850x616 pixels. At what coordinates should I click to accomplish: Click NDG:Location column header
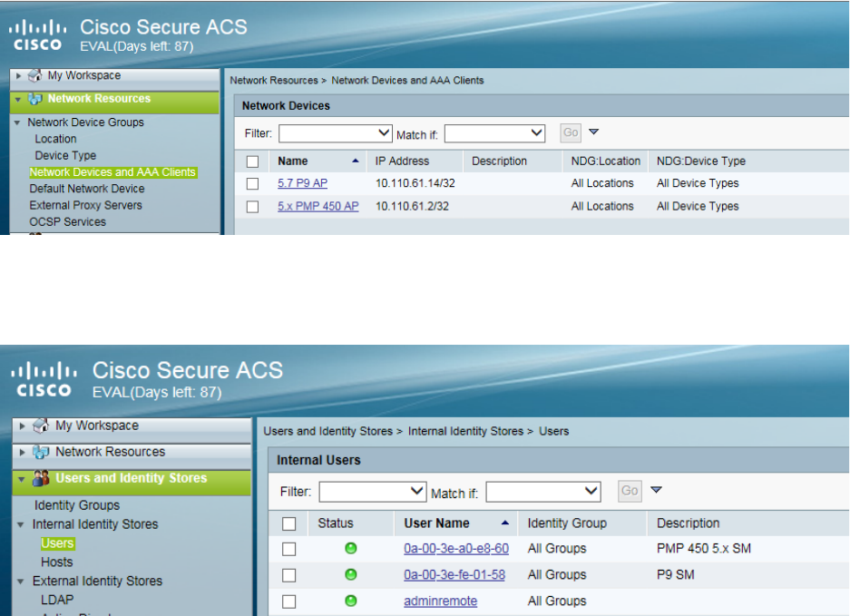tap(605, 161)
